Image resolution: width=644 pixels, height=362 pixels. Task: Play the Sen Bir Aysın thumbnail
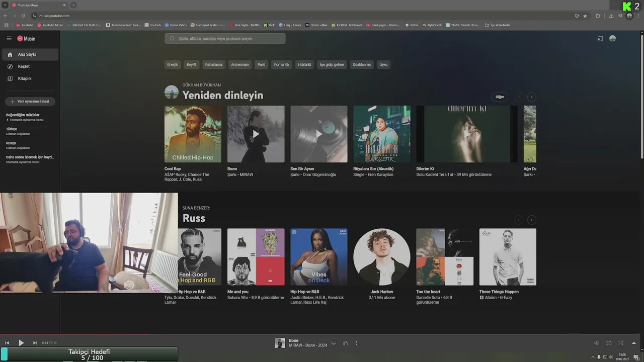tap(318, 134)
